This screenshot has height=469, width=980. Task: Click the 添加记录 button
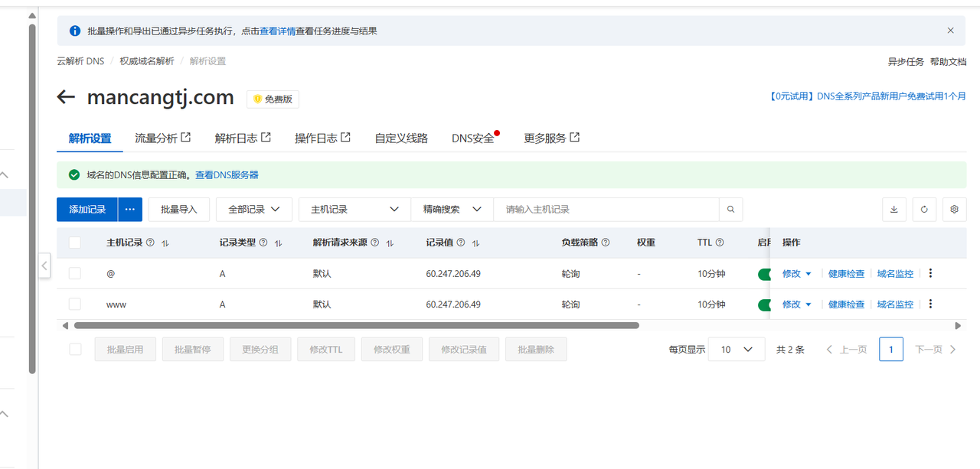pyautogui.click(x=87, y=210)
